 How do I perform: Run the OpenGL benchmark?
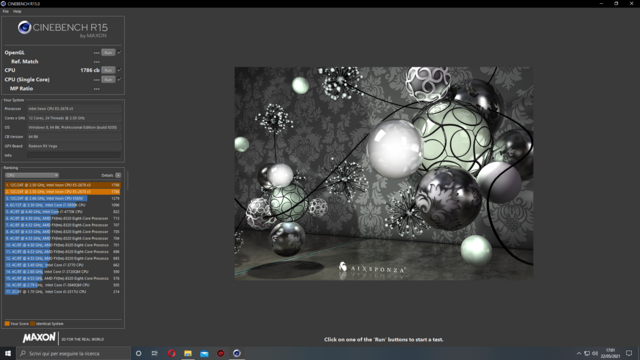click(108, 53)
